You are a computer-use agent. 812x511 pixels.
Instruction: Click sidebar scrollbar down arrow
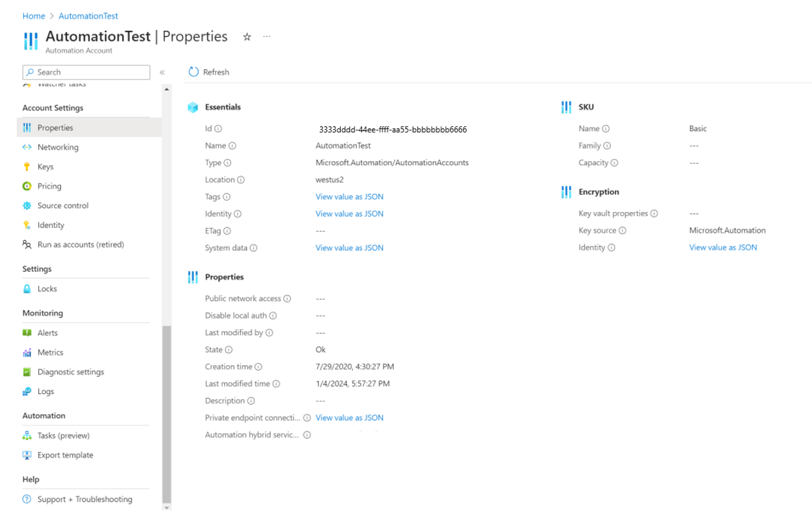click(x=167, y=508)
